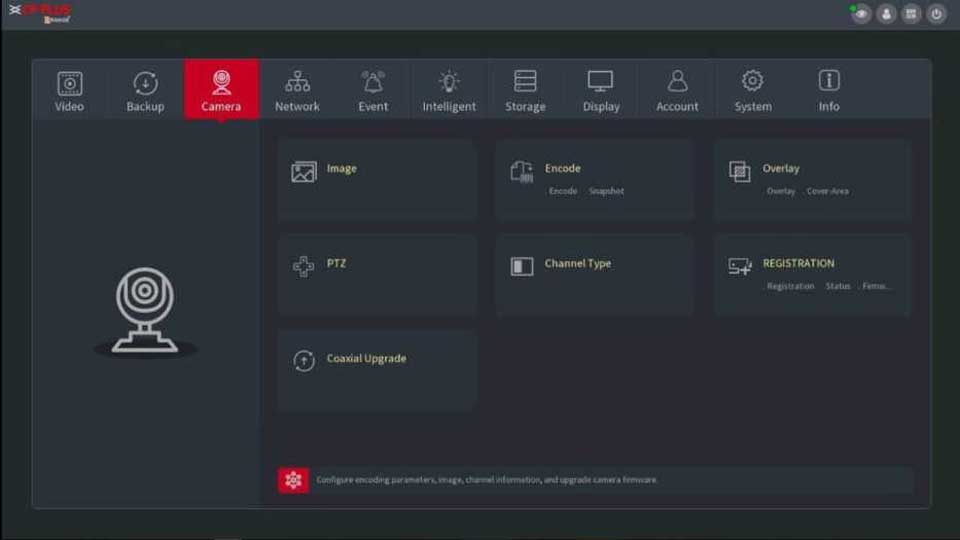Screen dimensions: 960x540
Task: Open the Status link under REGISTRATION
Action: pos(838,286)
